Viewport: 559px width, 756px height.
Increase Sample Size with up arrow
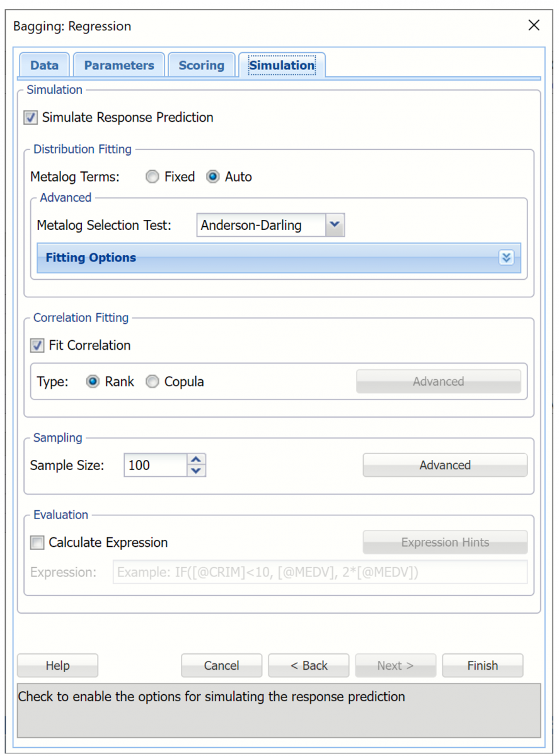pos(197,460)
